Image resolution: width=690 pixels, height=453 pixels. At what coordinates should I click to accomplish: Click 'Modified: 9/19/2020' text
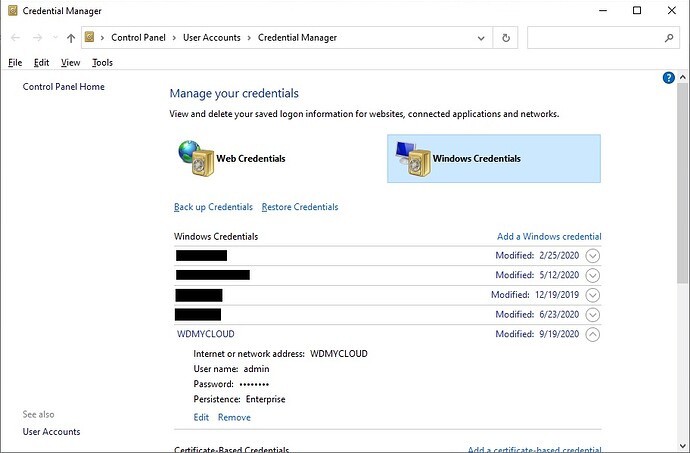[x=537, y=334]
